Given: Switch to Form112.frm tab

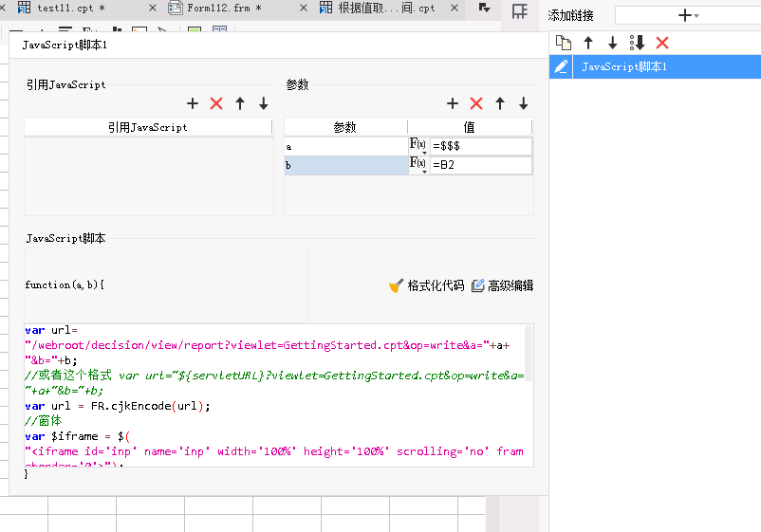Looking at the screenshot, I should pyautogui.click(x=224, y=8).
